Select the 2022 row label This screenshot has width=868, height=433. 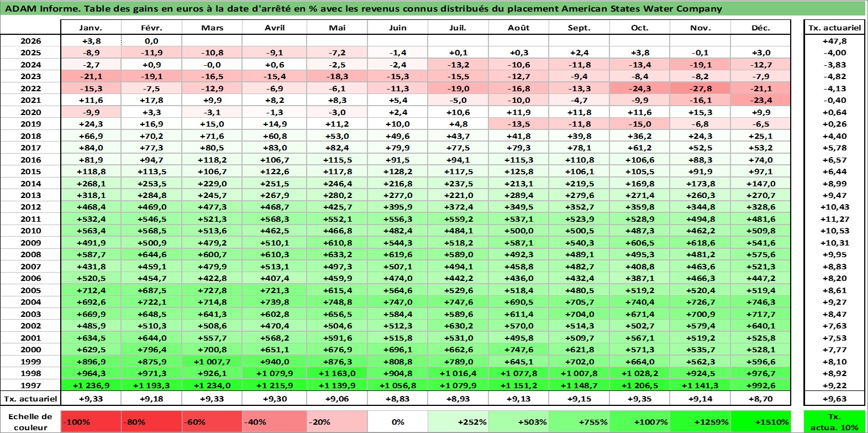[30, 88]
